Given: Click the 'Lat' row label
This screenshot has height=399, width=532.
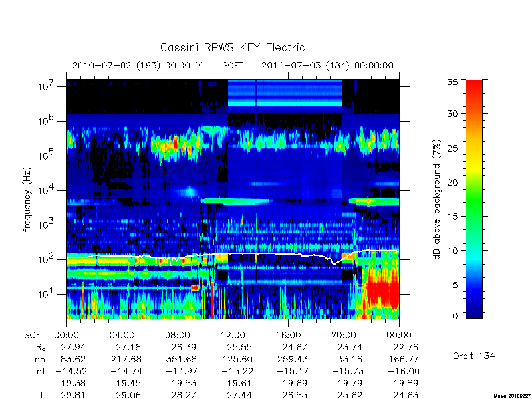Looking at the screenshot, I should (x=39, y=371).
